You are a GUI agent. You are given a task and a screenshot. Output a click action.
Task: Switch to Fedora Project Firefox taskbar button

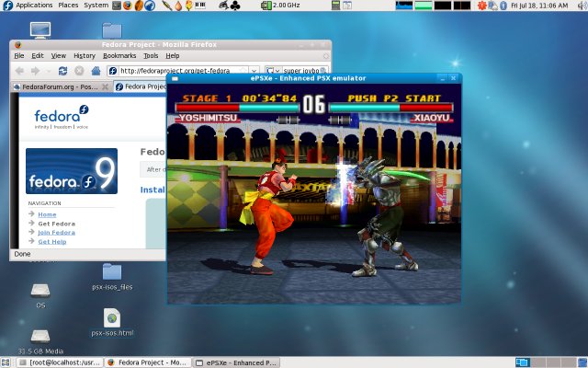[147, 362]
